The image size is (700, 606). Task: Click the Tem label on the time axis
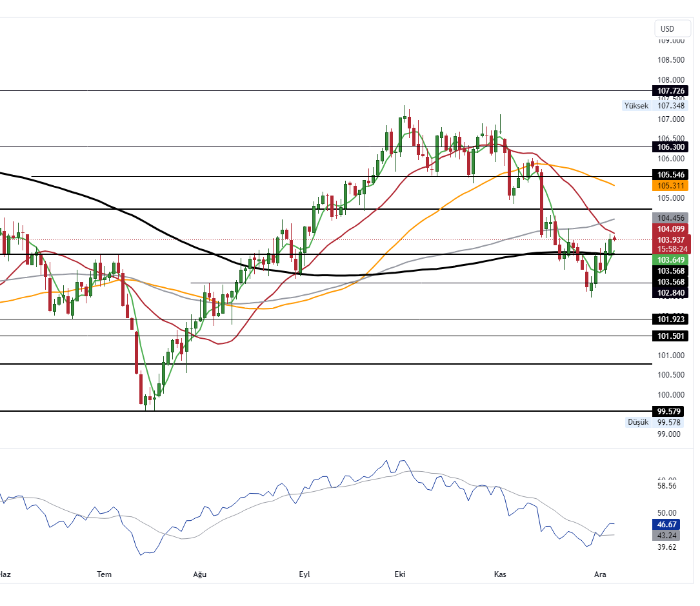point(104,574)
